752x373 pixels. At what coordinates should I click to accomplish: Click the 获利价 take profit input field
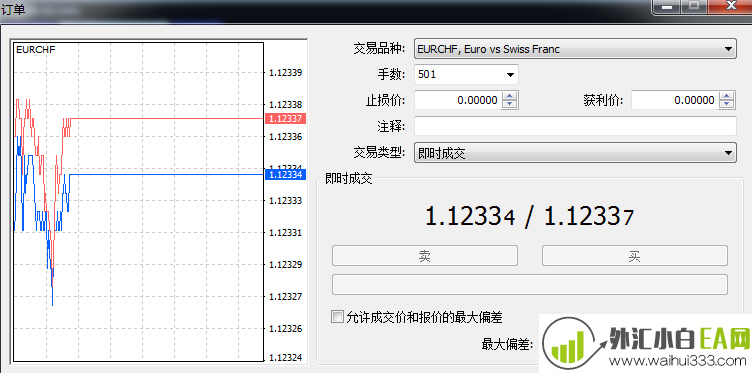pos(675,100)
